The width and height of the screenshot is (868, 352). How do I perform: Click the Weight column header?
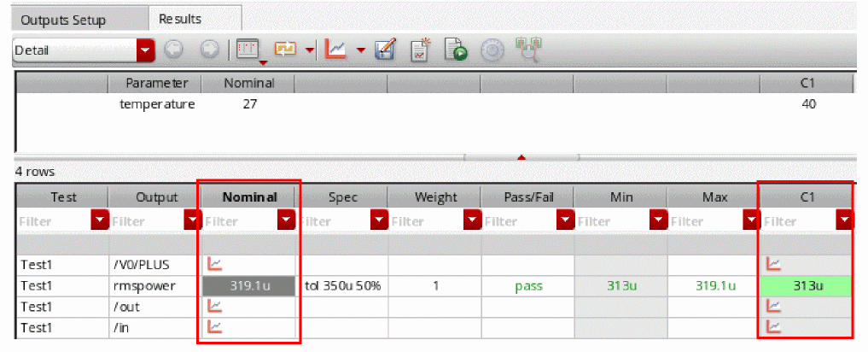click(434, 197)
